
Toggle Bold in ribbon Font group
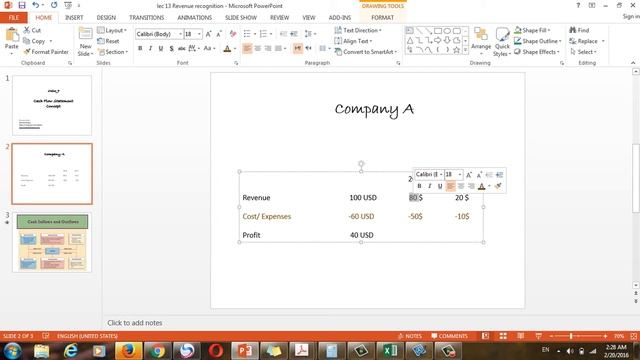[x=140, y=49]
